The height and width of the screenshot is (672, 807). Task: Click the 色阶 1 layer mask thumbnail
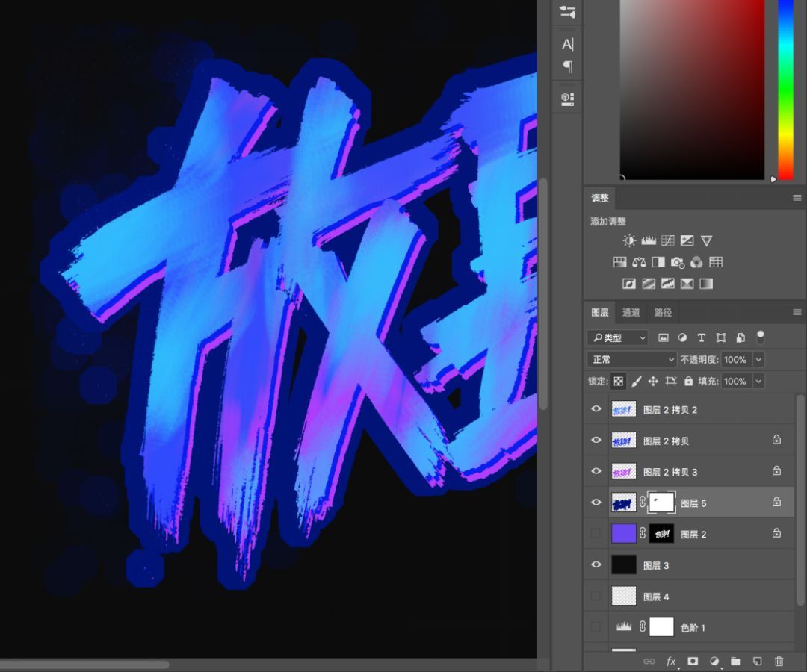[661, 626]
